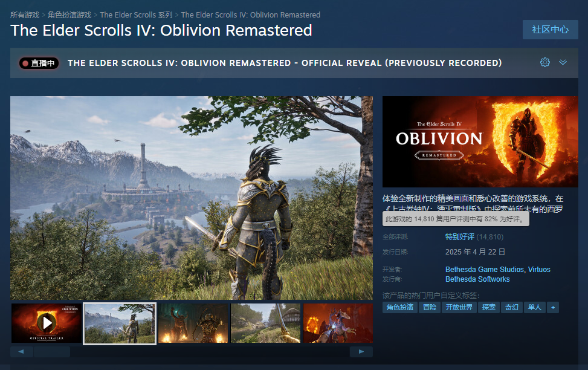Select the 开放世界 tag
The height and width of the screenshot is (370, 588).
[459, 307]
